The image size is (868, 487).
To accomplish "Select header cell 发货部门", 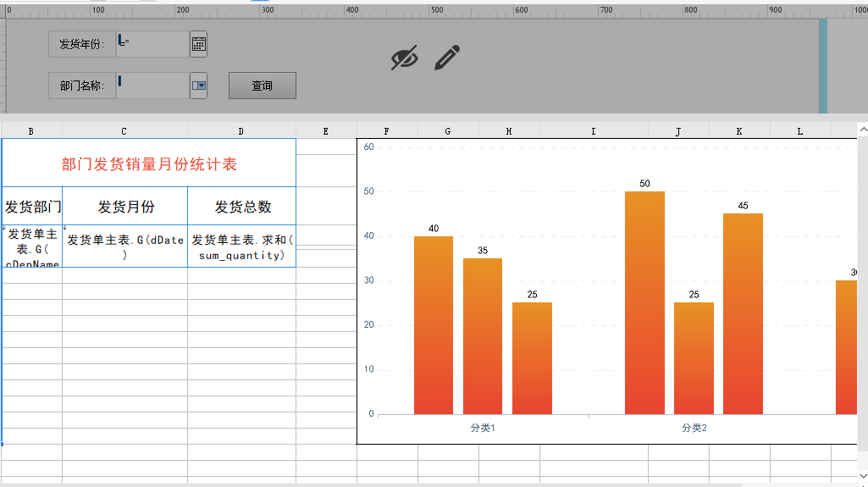I will pos(32,207).
